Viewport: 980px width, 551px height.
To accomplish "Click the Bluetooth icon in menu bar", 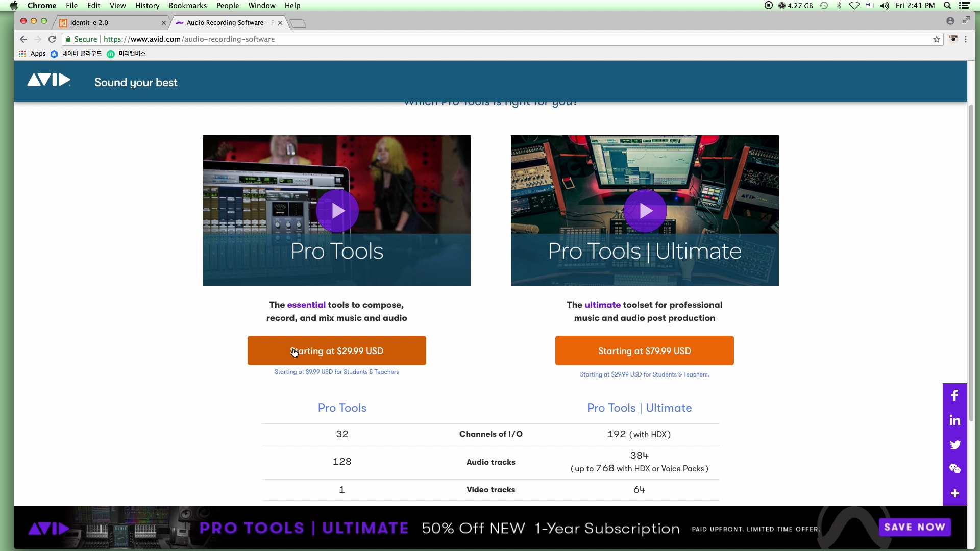I will (839, 6).
